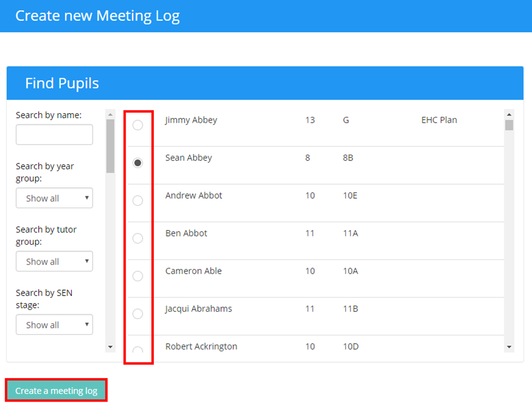Click Cameron Able's name in the pupil list
Image resolution: width=532 pixels, height=414 pixels.
(x=193, y=271)
